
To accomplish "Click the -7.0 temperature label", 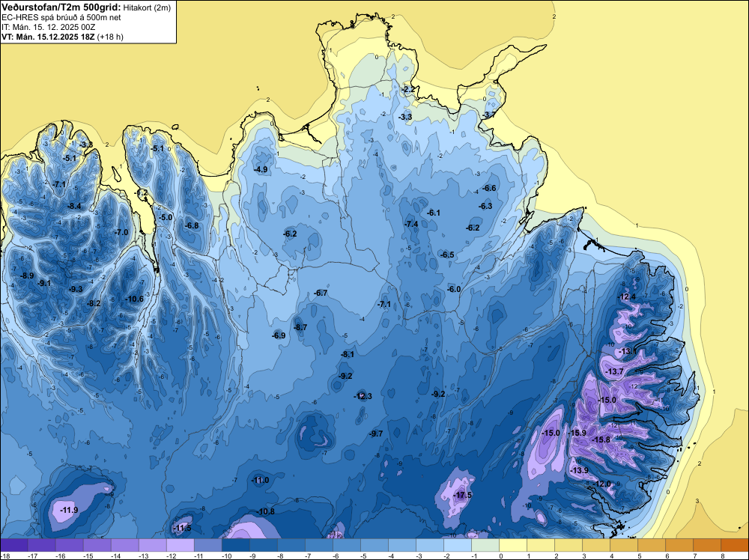I will coord(121,233).
